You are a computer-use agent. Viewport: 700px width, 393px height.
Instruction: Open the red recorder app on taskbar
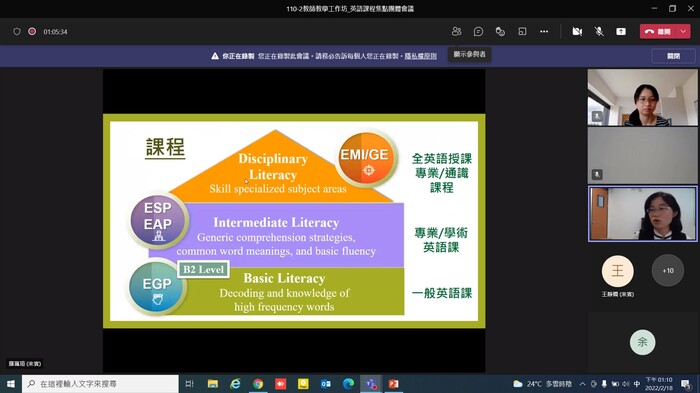tap(280, 384)
